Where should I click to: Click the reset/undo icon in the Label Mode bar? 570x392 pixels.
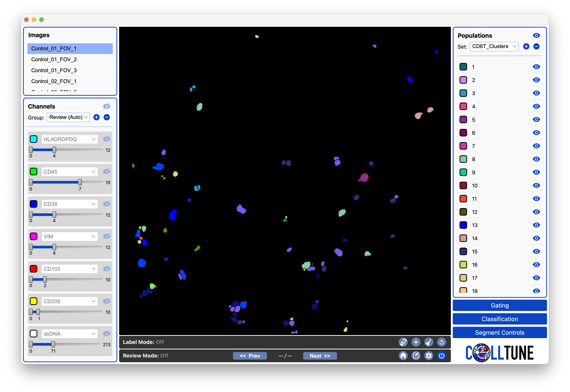[x=442, y=342]
